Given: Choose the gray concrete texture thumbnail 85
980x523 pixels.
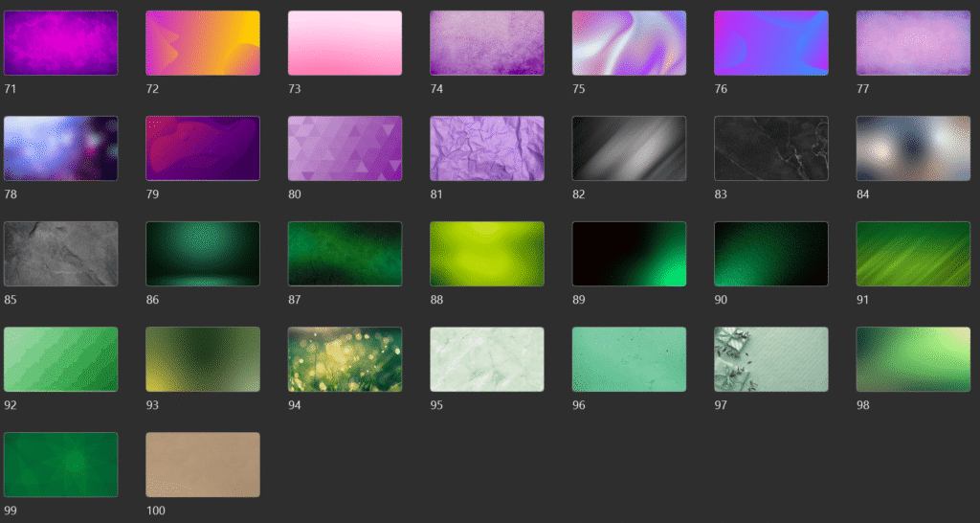Looking at the screenshot, I should point(61,254).
